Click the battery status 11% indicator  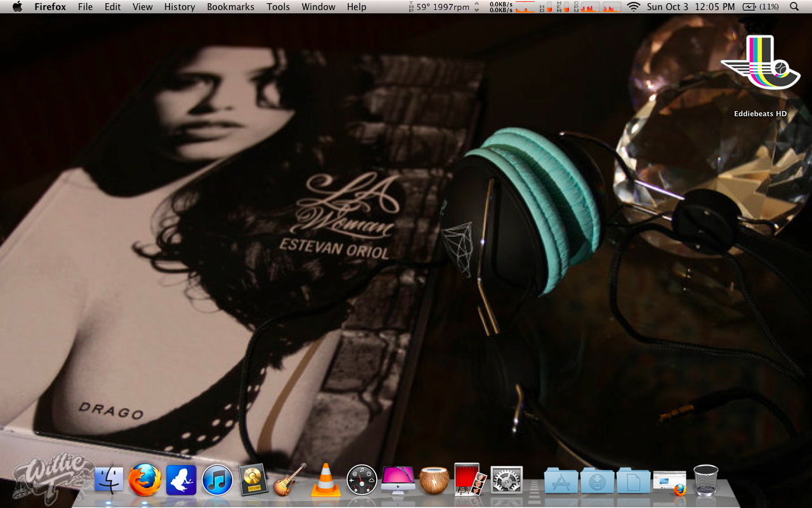761,7
